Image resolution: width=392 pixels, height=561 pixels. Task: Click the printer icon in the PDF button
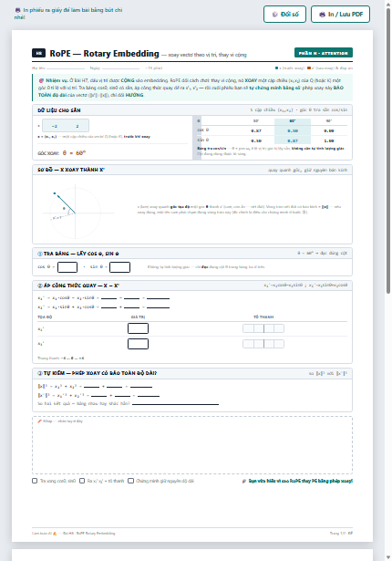coord(322,15)
